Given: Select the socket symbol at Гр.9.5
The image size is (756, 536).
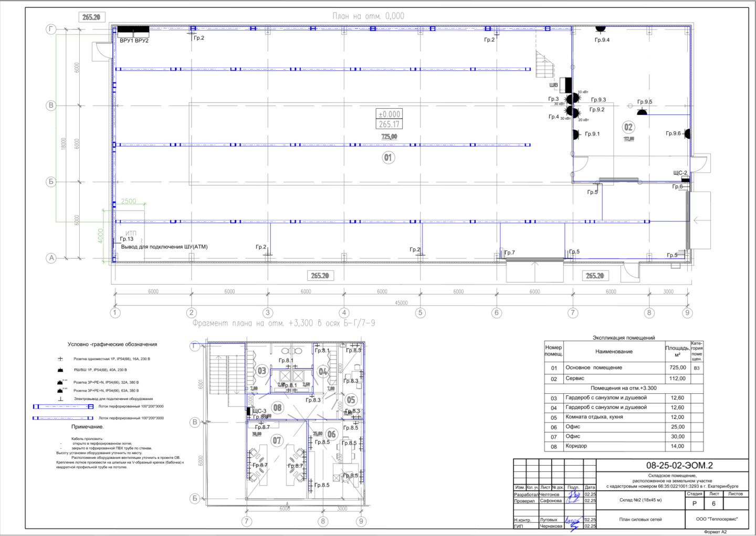Looking at the screenshot, I should (x=642, y=112).
